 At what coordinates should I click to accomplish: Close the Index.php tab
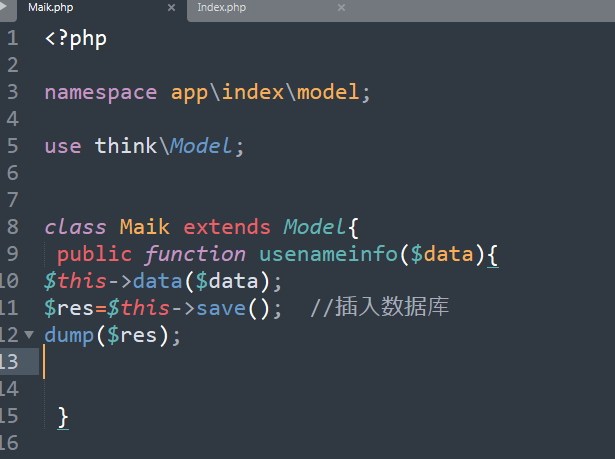(x=342, y=7)
